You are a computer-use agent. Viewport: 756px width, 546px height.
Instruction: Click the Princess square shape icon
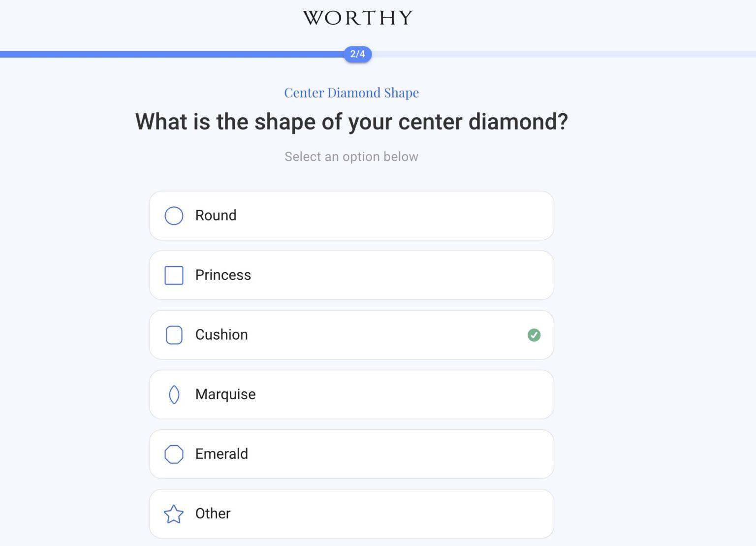[x=173, y=275]
